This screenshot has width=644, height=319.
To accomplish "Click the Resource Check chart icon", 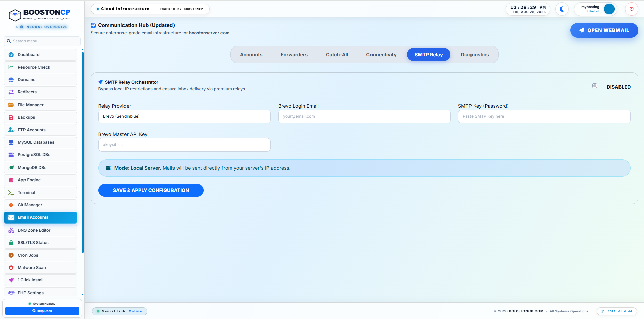I will 11,67.
